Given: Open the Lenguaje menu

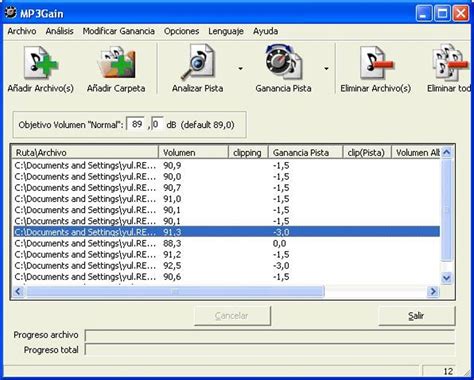Looking at the screenshot, I should tap(226, 31).
